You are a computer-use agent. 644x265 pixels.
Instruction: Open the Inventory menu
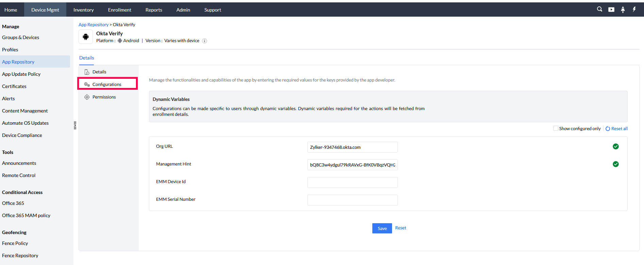(x=83, y=10)
